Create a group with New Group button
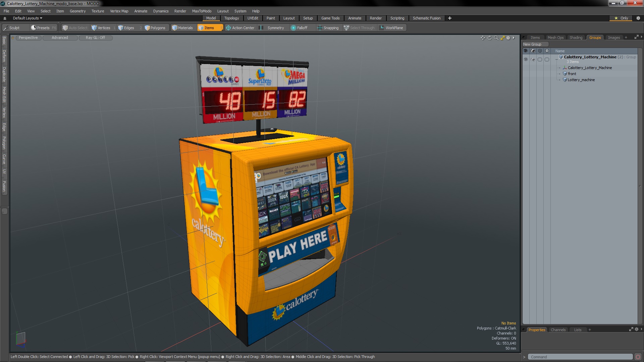The height and width of the screenshot is (362, 644). pyautogui.click(x=535, y=44)
